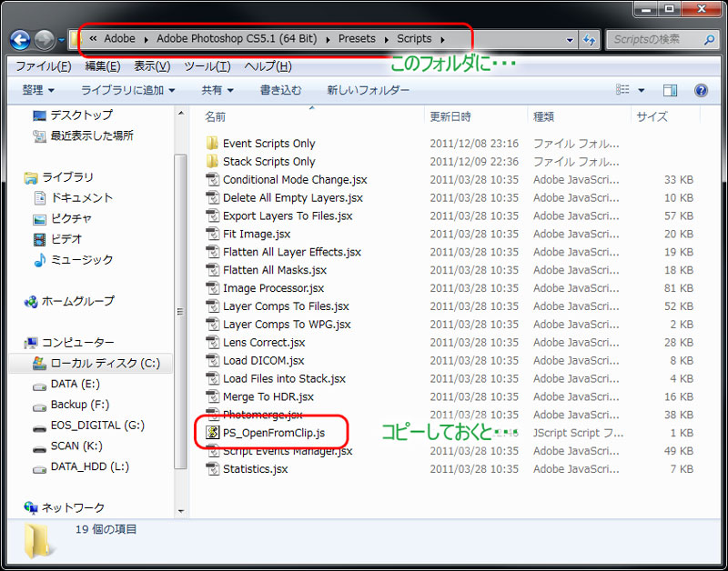Click the search magnifier icon
Viewport: 728px width, 571px height.
tap(709, 40)
